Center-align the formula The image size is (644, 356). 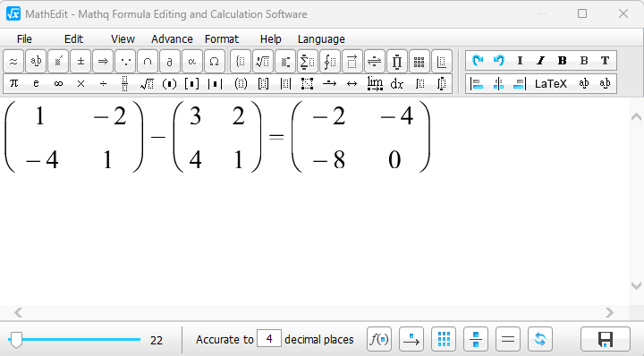click(x=498, y=84)
